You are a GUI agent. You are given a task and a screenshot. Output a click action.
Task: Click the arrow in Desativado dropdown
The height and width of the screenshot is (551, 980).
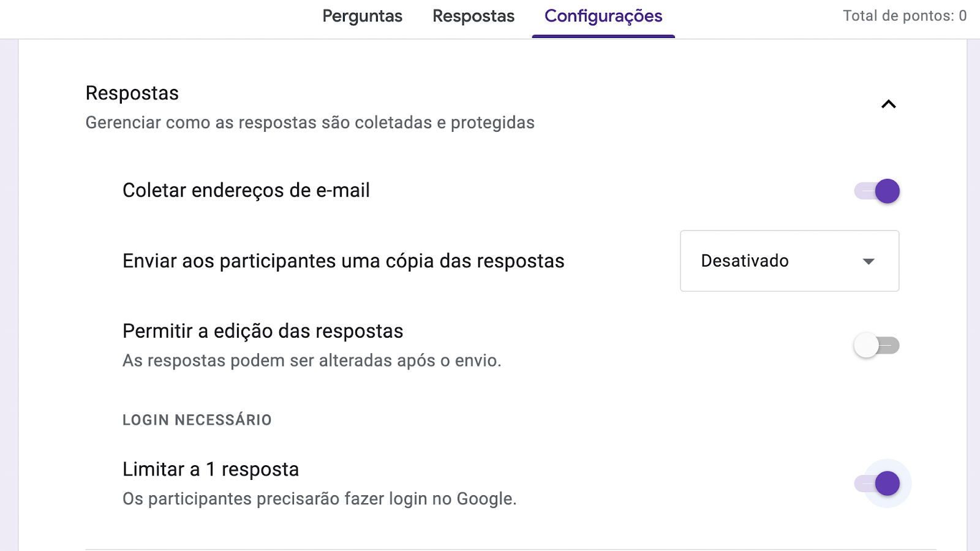[x=868, y=262]
